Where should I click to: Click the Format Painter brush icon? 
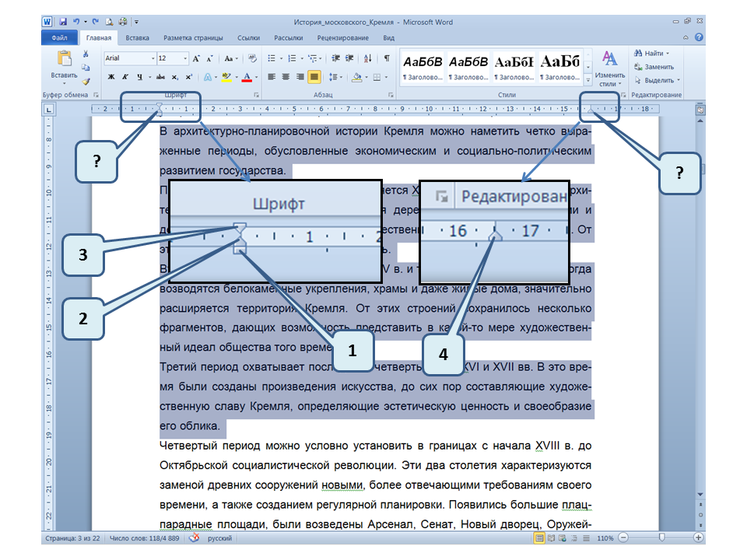pyautogui.click(x=86, y=81)
